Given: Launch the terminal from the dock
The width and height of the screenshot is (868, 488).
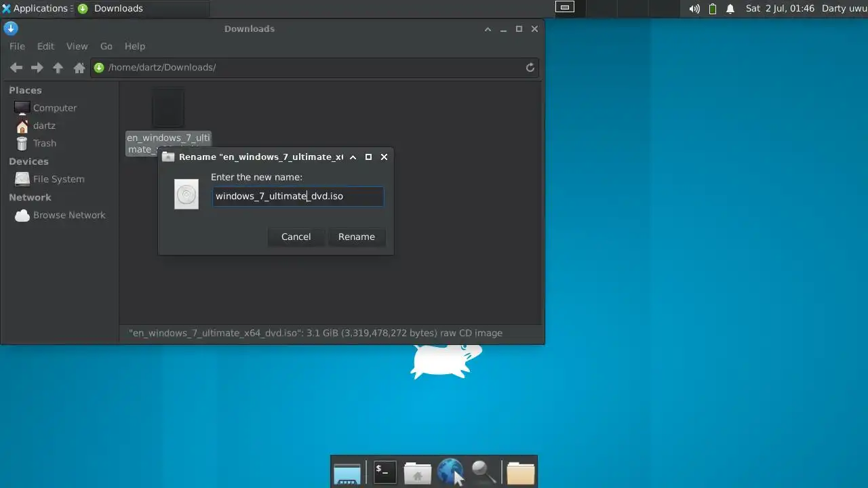Looking at the screenshot, I should [x=385, y=472].
